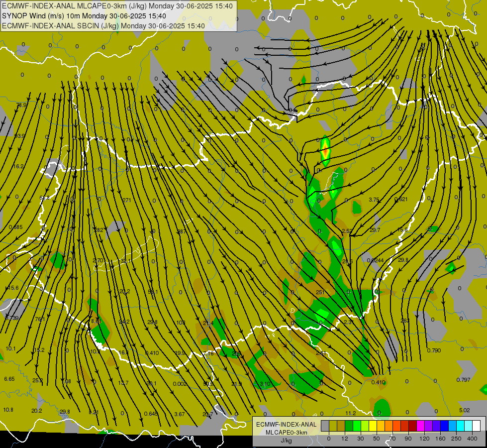
Task: Click the SYNOP Wind 10m title line
Action: (x=84, y=16)
